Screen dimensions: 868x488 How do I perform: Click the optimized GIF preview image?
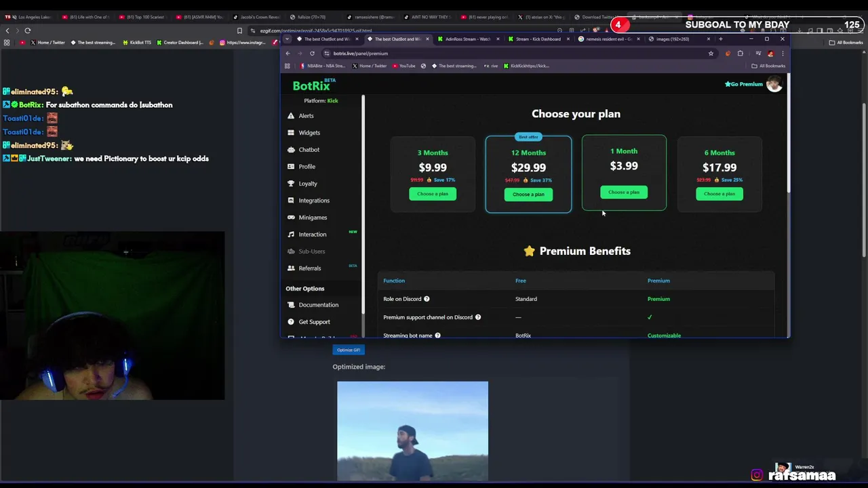coord(412,431)
